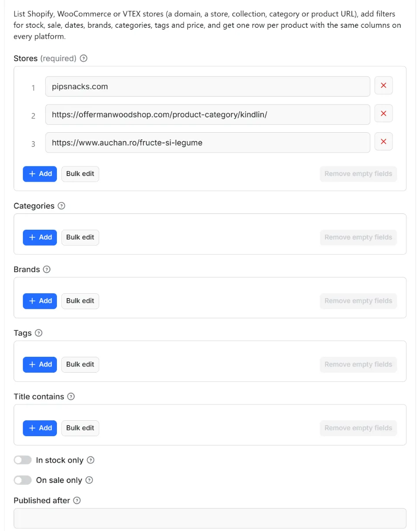Show help for In stock only
Viewport: 420px width, 531px height.
pyautogui.click(x=90, y=460)
